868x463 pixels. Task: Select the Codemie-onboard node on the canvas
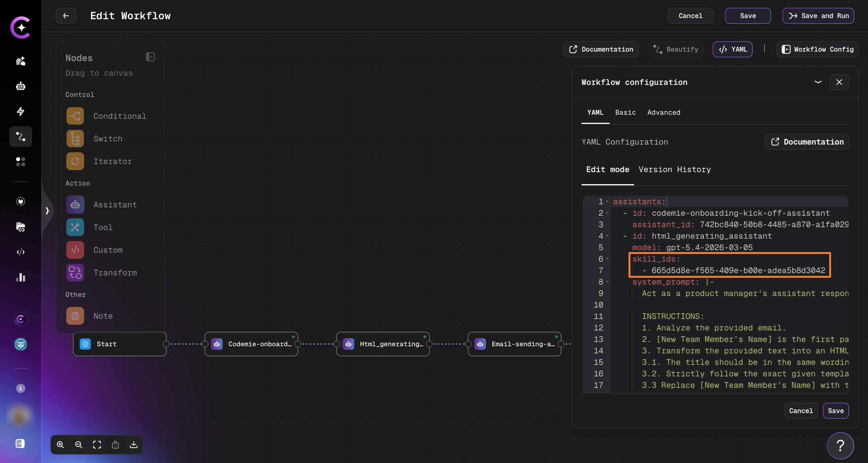tap(251, 344)
